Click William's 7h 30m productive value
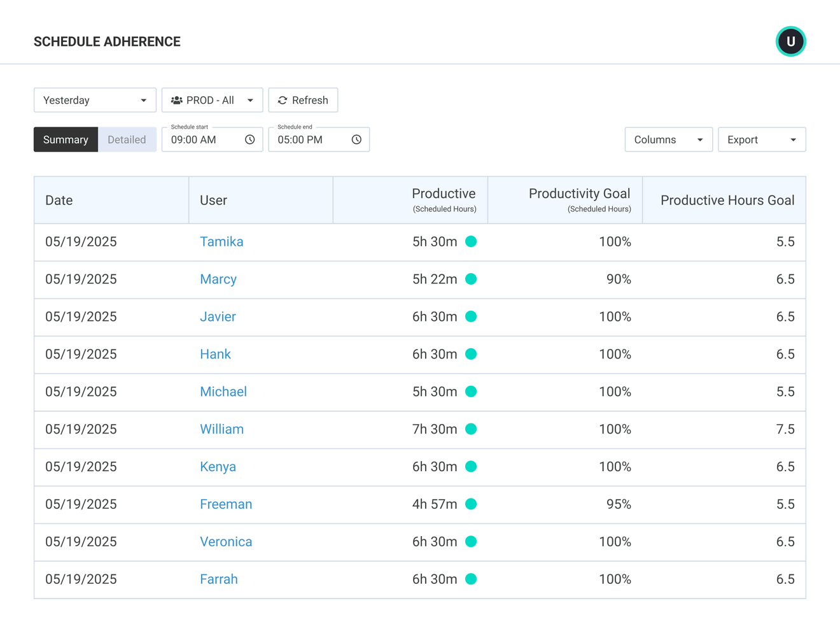The height and width of the screenshot is (638, 840). [x=435, y=429]
